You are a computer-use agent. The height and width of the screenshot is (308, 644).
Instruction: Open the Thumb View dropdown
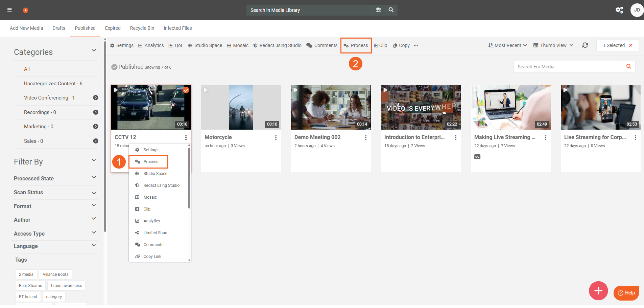[553, 45]
